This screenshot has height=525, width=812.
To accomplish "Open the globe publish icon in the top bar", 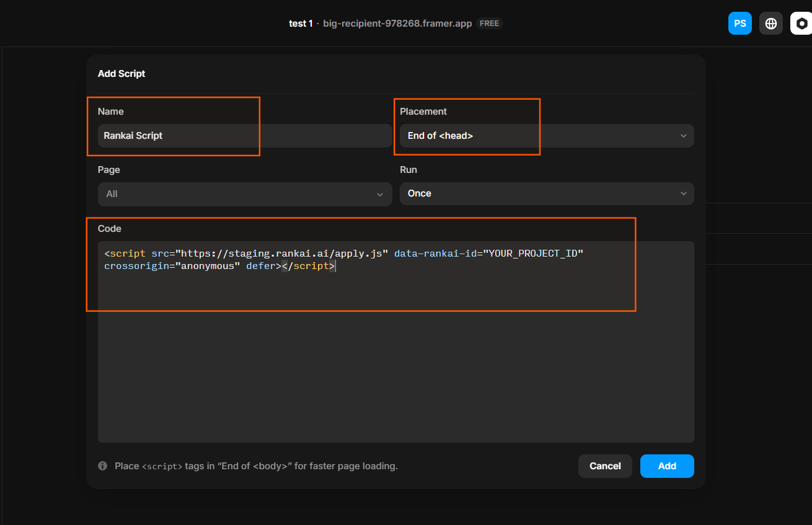I will (x=770, y=23).
